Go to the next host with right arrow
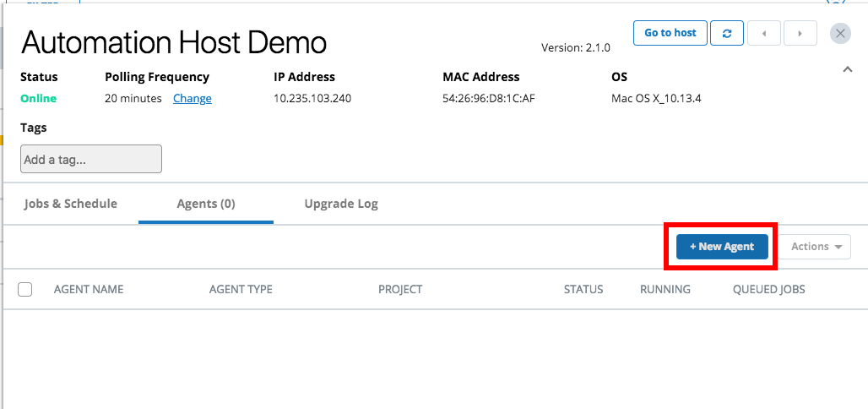The width and height of the screenshot is (868, 409). [800, 33]
